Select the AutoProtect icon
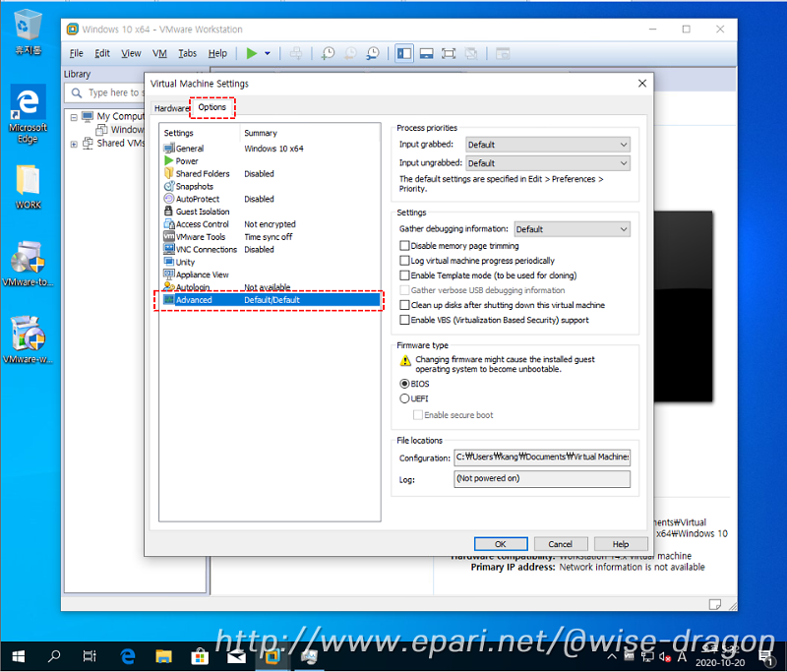 coord(169,199)
